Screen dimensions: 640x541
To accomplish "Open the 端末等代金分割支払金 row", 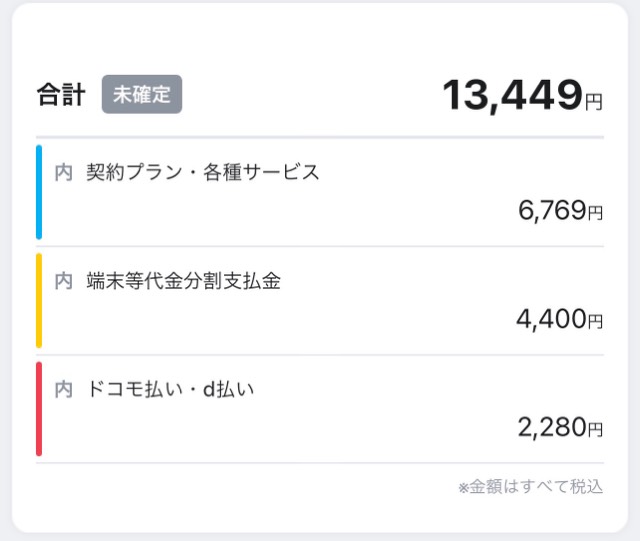I will 320,301.
